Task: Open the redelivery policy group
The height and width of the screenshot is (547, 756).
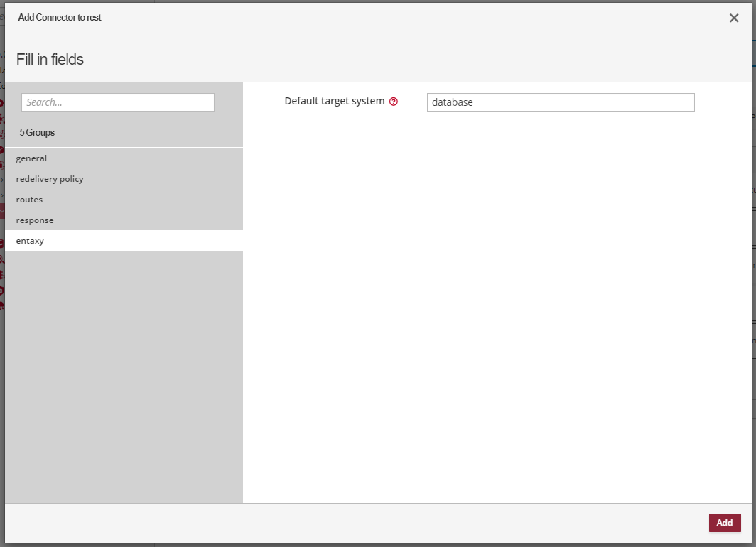Action: point(50,179)
